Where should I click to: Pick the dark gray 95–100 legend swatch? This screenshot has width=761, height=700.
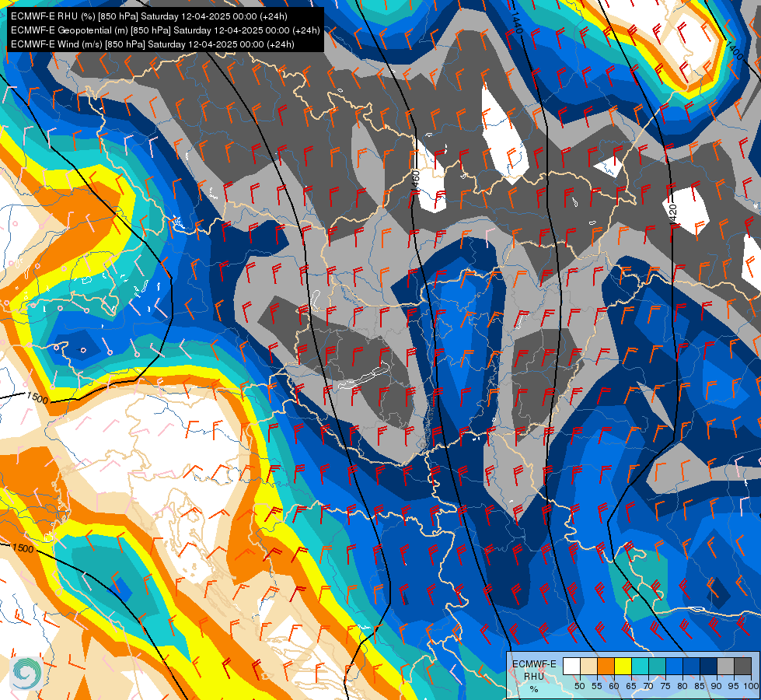click(743, 666)
